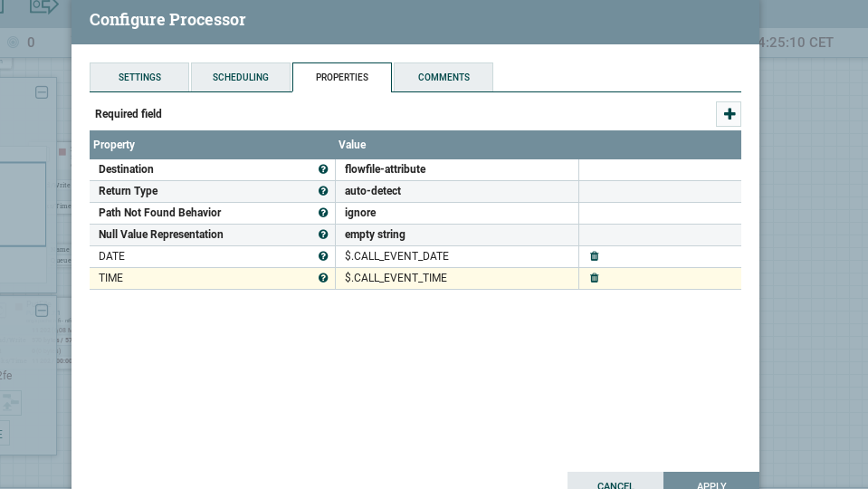Open the Comments tab
Viewport: 868px width, 489px height.
coord(444,77)
